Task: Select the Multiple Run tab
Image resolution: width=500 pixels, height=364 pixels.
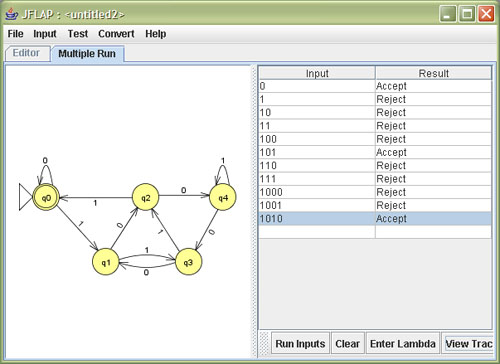Action: [87, 54]
